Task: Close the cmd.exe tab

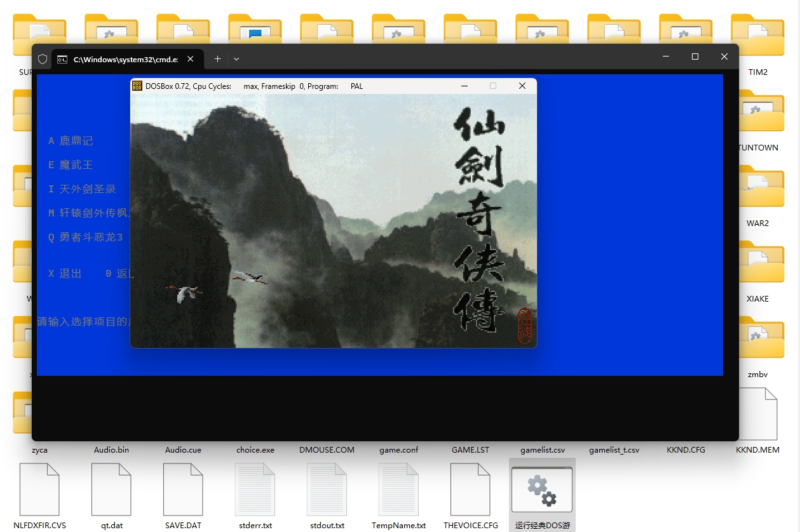Action: point(191,58)
